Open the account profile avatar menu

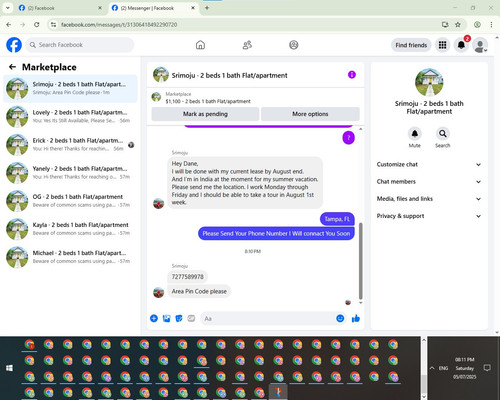click(480, 46)
